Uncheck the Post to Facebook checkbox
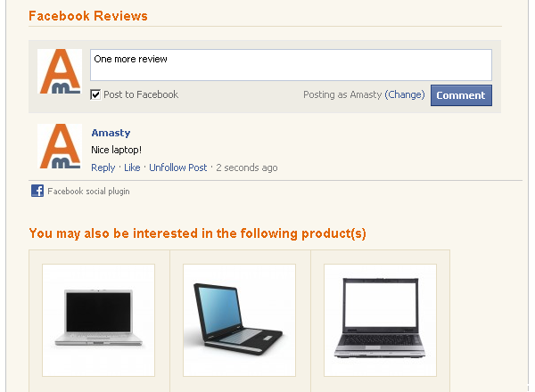535x392 pixels. coord(95,94)
